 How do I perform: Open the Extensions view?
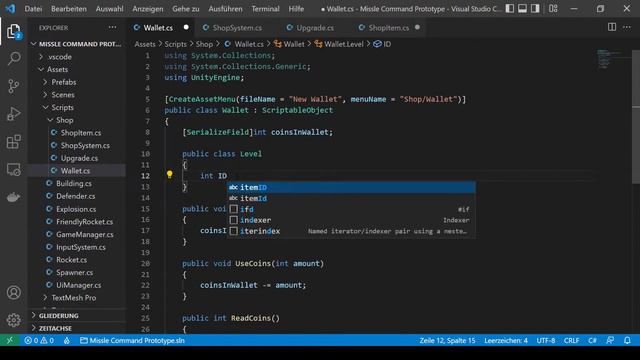(13, 142)
